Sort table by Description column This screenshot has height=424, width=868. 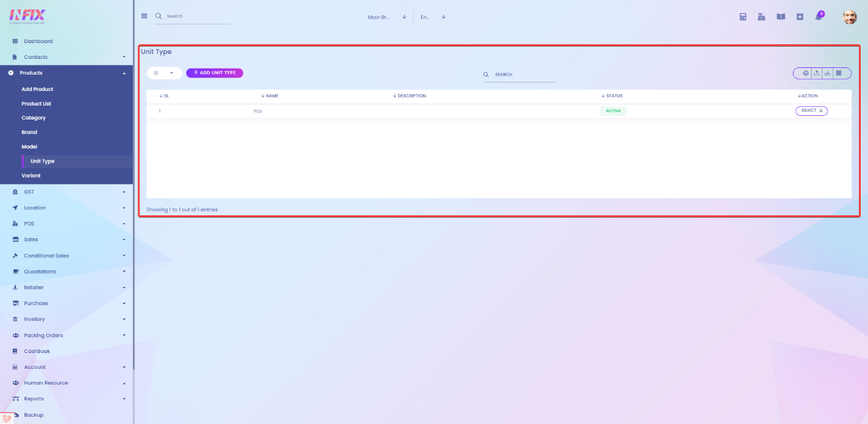(x=409, y=96)
